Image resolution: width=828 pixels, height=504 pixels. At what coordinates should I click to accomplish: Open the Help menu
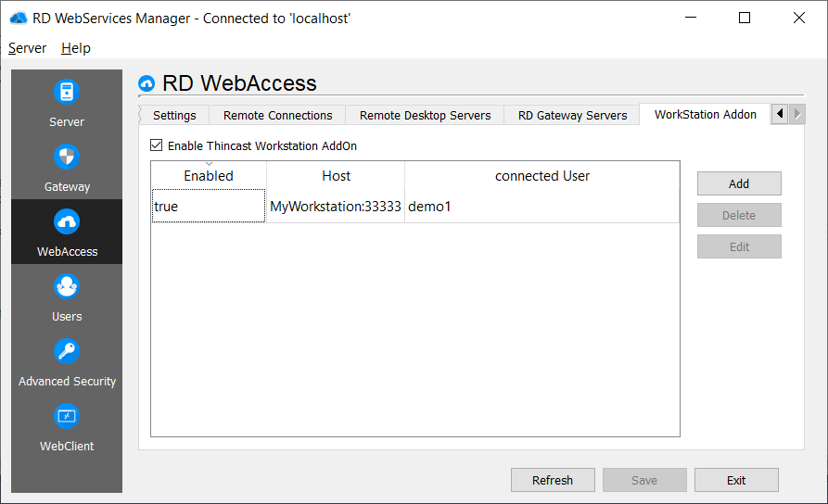coord(76,48)
